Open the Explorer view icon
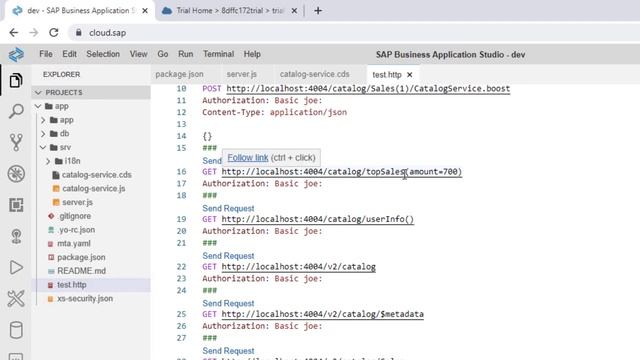 16,80
